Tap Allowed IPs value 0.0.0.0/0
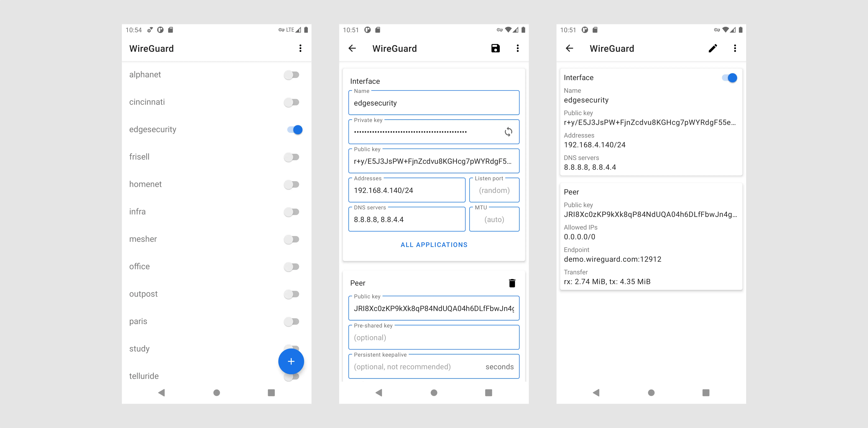The image size is (868, 428). click(580, 237)
